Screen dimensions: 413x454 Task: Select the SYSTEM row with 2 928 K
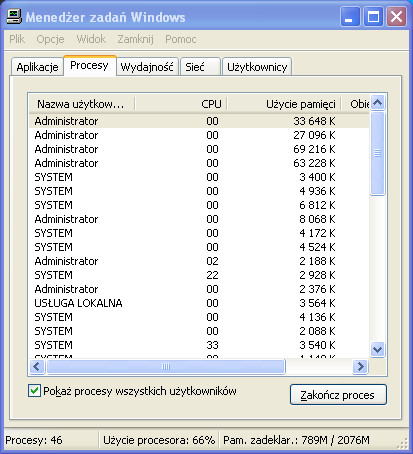[199, 275]
